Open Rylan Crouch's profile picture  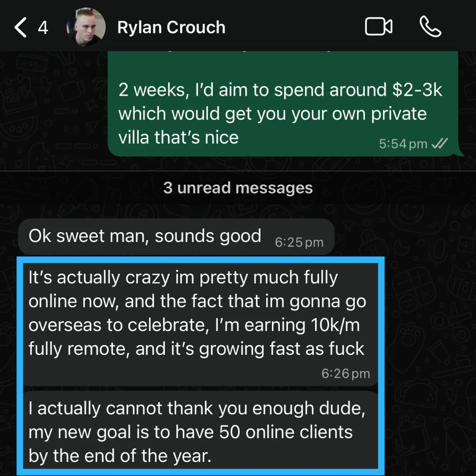click(86, 27)
